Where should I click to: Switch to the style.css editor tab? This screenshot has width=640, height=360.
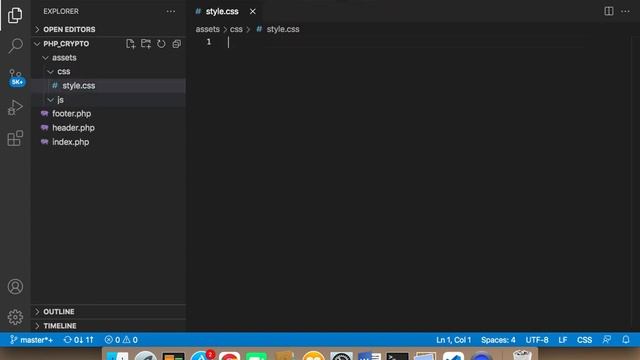pos(222,11)
